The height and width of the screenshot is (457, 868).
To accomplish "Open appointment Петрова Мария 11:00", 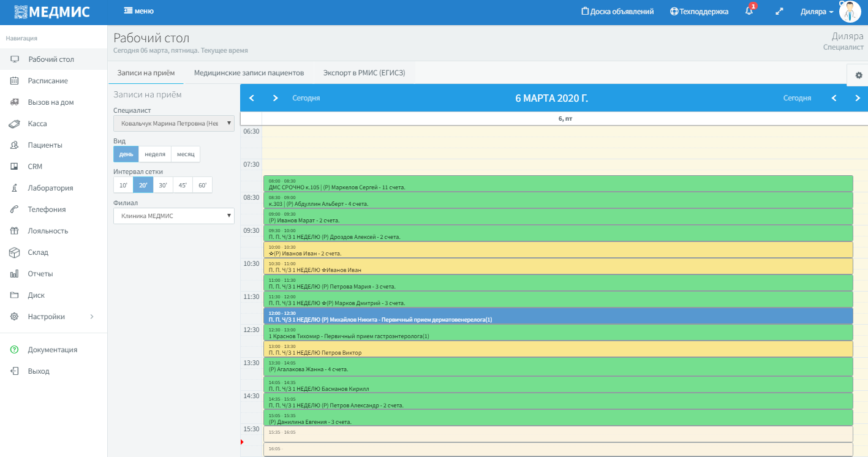I will point(558,283).
